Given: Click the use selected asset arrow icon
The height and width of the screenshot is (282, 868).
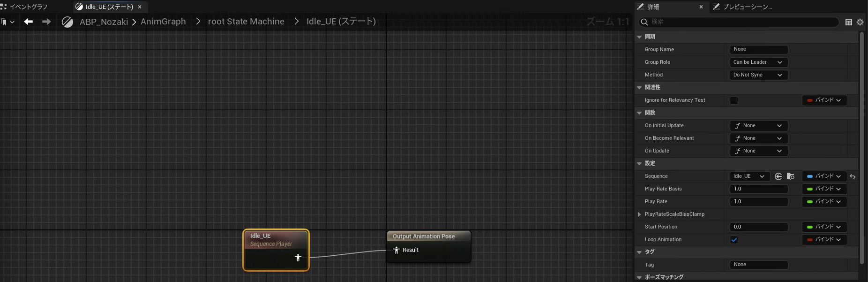Looking at the screenshot, I should [x=778, y=176].
